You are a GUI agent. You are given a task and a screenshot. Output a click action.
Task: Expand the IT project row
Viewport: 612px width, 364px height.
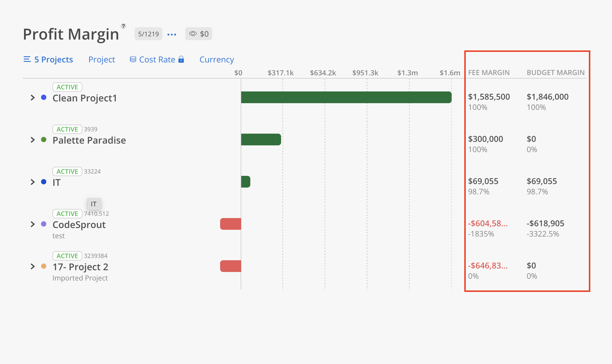click(33, 182)
